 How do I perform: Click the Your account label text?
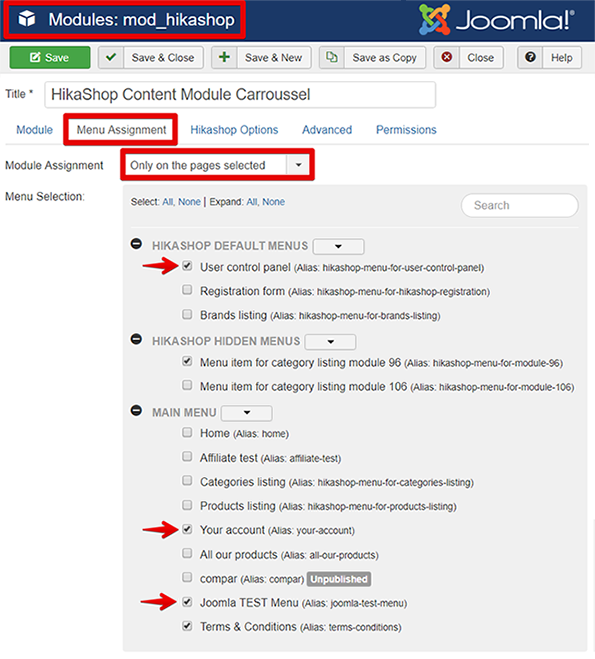click(x=232, y=530)
